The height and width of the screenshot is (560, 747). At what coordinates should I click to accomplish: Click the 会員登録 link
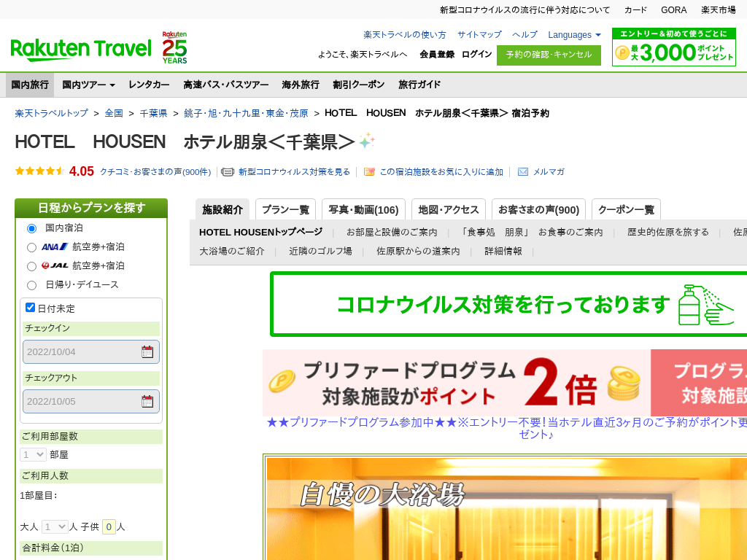click(x=437, y=54)
